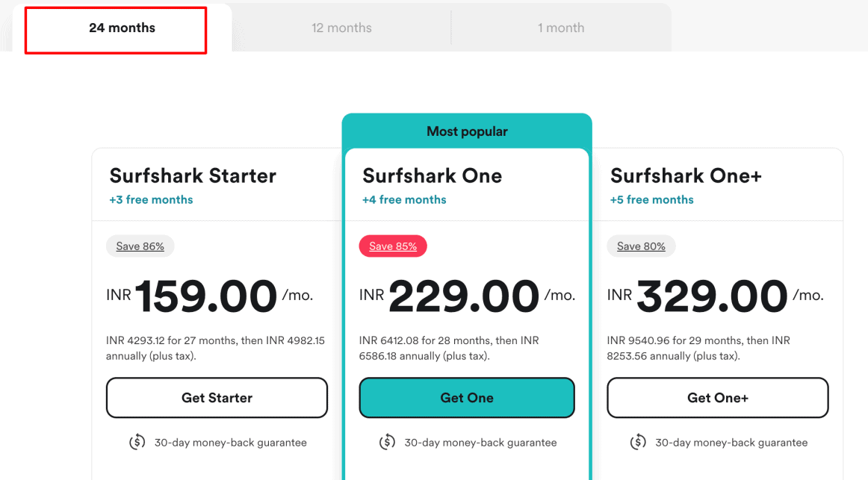
Task: Click the Surfshark One plan title
Action: point(432,176)
